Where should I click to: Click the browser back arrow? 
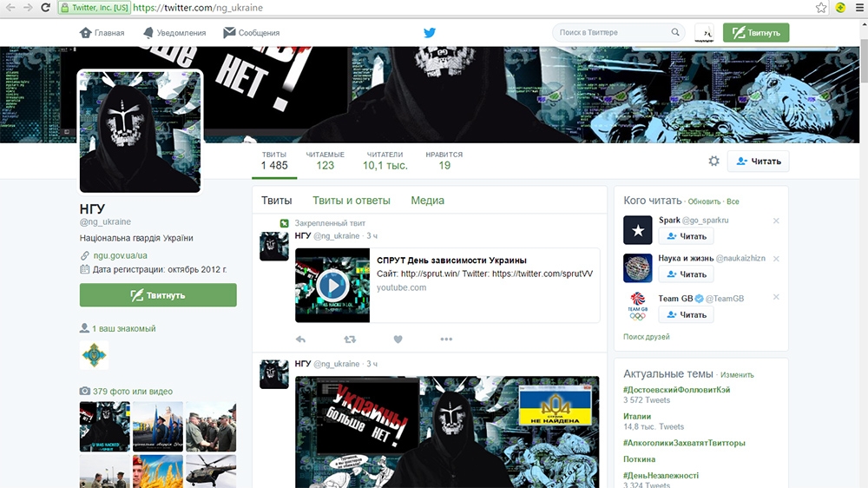[10, 8]
